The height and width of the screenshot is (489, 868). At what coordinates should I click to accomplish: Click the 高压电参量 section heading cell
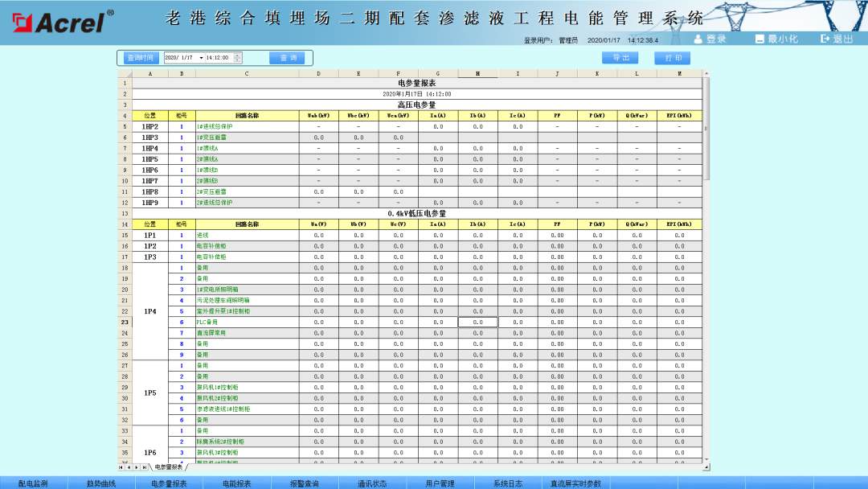pyautogui.click(x=417, y=105)
